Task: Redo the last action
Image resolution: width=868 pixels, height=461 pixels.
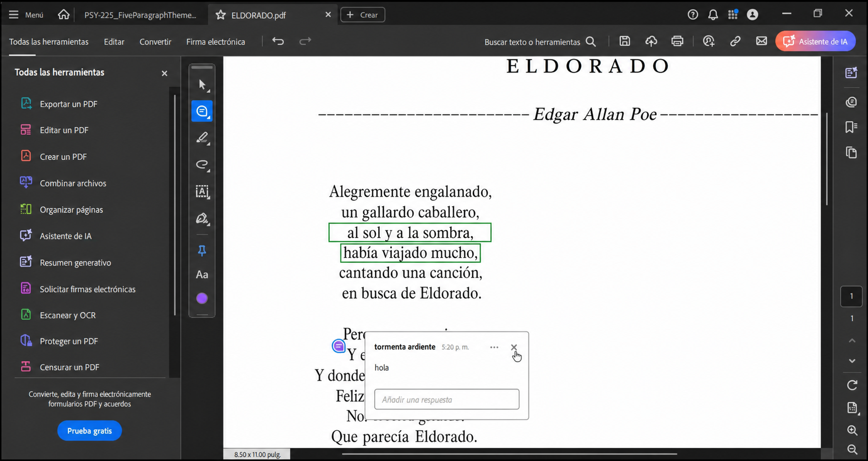Action: tap(305, 41)
